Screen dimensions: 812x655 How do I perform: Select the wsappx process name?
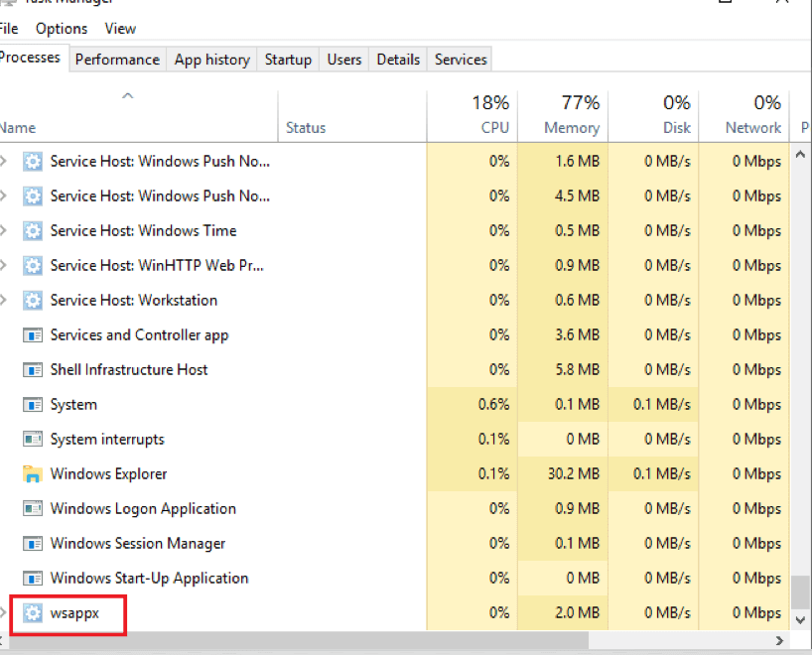click(x=74, y=613)
